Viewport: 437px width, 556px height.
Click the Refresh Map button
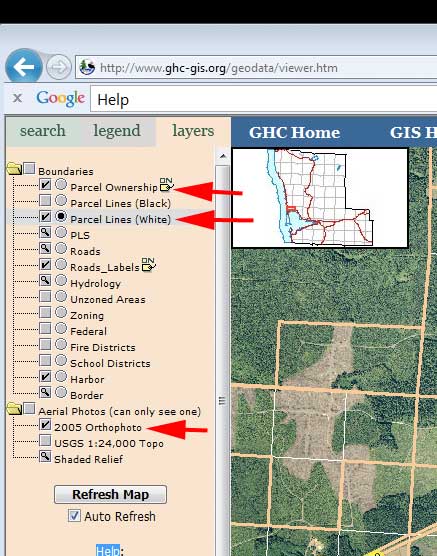(x=110, y=494)
